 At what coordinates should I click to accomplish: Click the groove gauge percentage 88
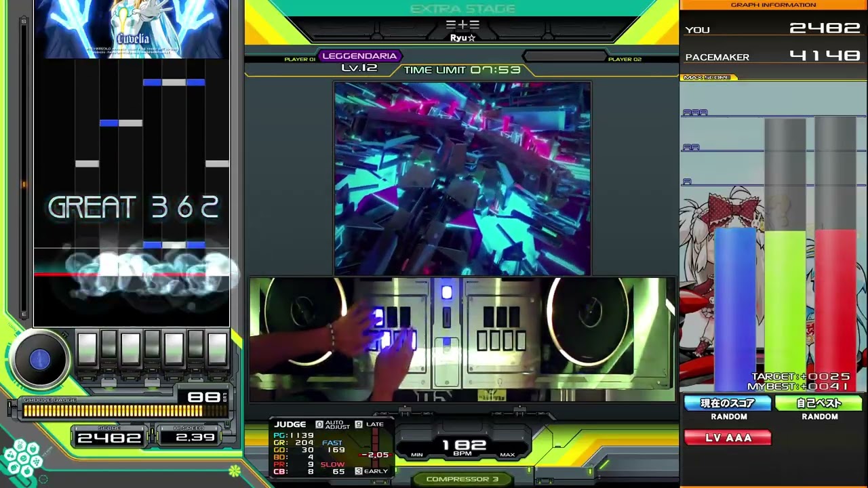point(203,396)
